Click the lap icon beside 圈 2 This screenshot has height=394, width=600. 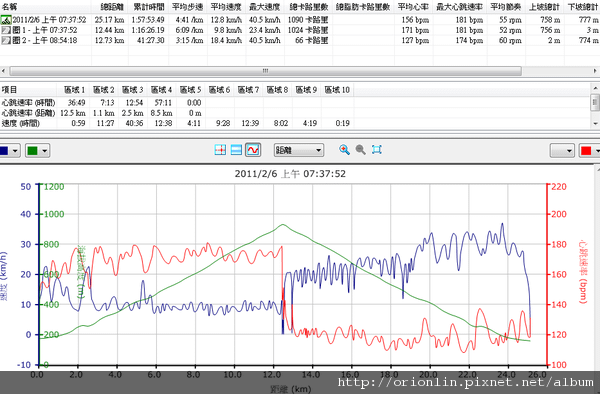[6, 40]
